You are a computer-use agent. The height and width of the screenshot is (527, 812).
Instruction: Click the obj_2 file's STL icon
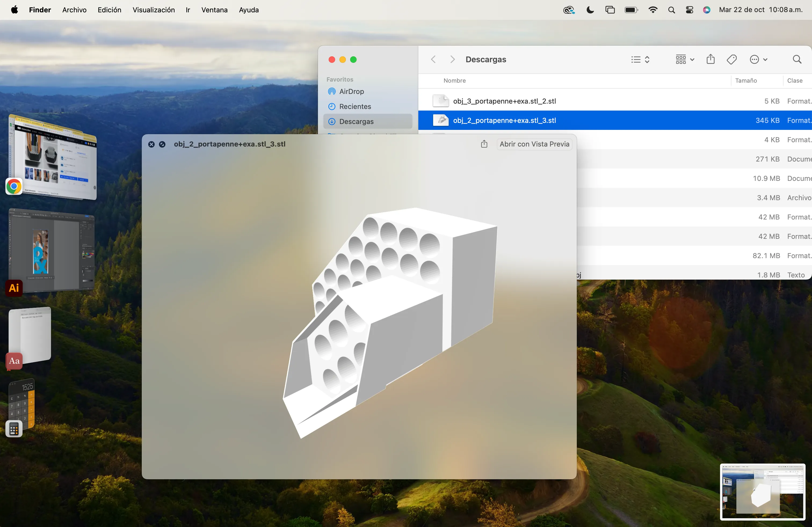[x=440, y=120]
